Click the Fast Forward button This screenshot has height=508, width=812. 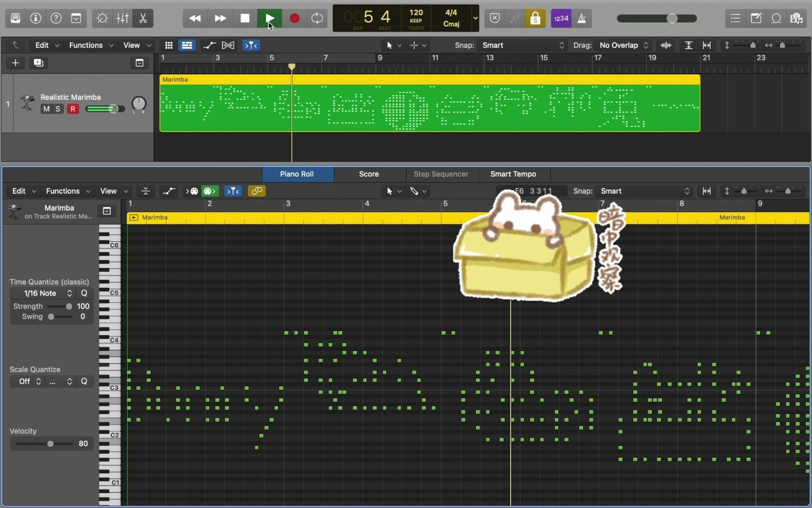pos(220,18)
